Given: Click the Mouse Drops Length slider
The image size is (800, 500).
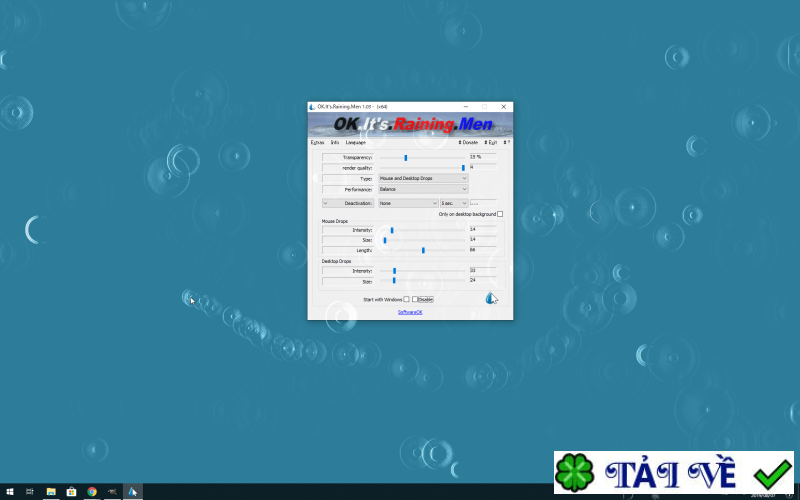Looking at the screenshot, I should (422, 251).
